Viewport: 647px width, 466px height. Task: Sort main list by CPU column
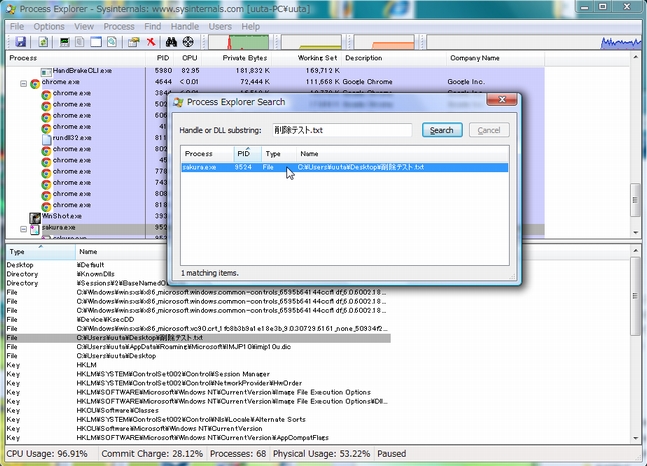tap(189, 58)
